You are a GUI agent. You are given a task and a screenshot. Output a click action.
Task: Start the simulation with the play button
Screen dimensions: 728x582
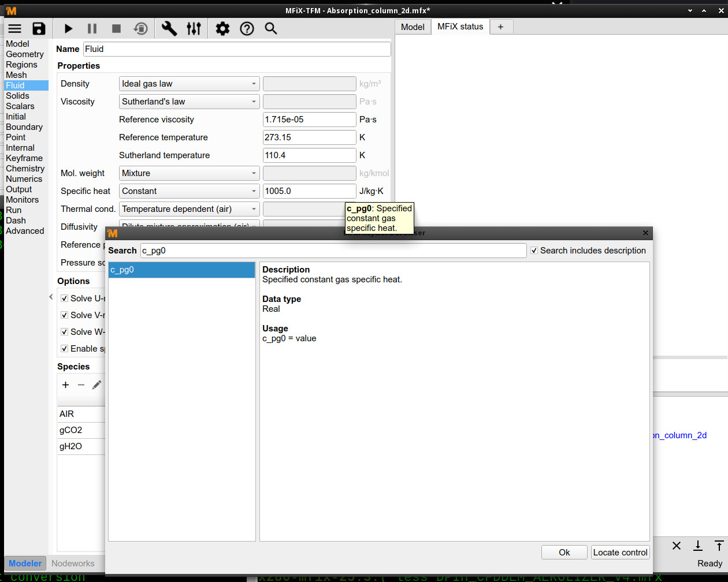[x=68, y=29]
